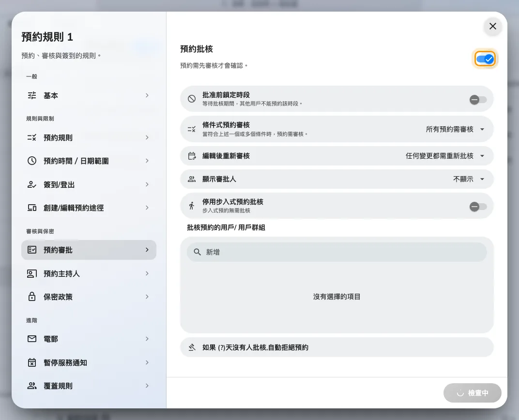Viewport: 519px width, 420px height.
Task: Open the 任何變更都需重新批核 dropdown
Action: click(x=445, y=156)
